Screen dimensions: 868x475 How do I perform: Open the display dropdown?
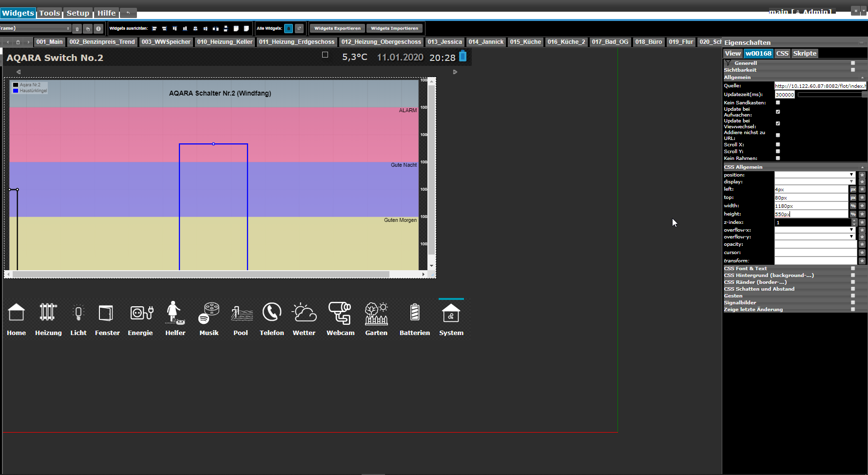click(815, 181)
